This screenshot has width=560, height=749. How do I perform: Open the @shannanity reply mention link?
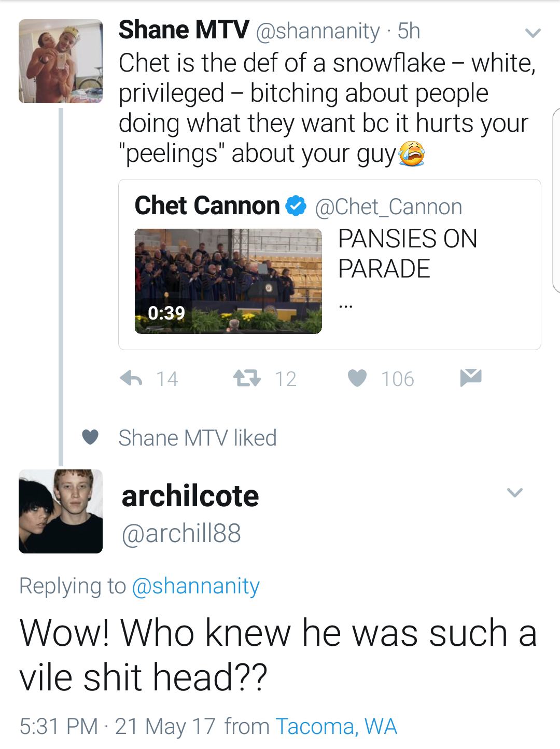click(x=196, y=586)
